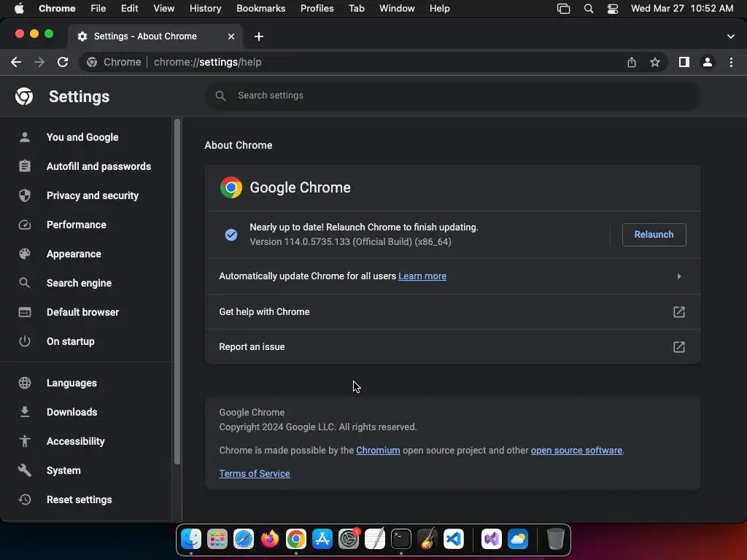Image resolution: width=747 pixels, height=560 pixels.
Task: Expand the tab search chevron
Action: (x=731, y=36)
